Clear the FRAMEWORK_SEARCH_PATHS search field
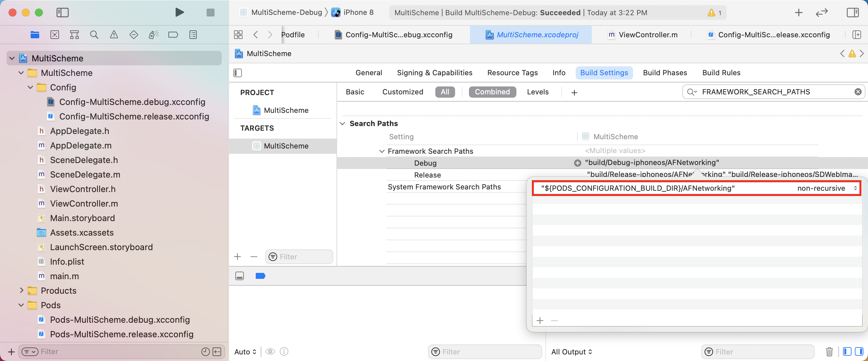Viewport: 868px width, 361px height. [x=857, y=92]
